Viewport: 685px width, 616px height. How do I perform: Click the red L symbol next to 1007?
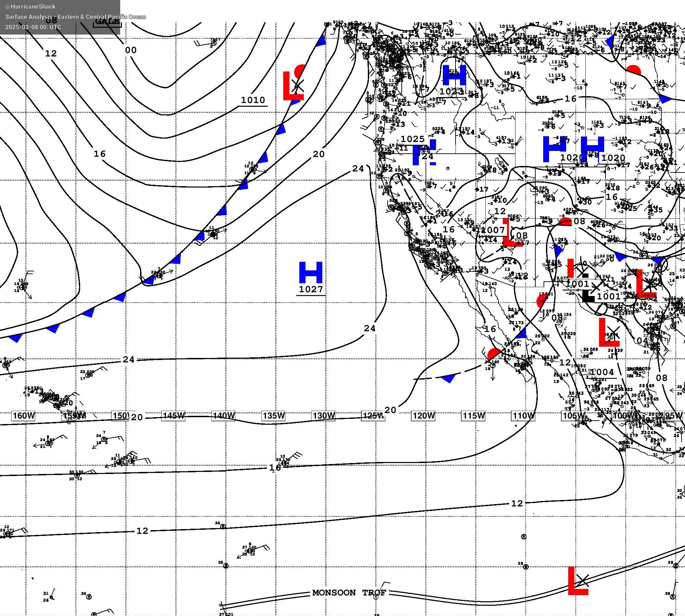(513, 233)
